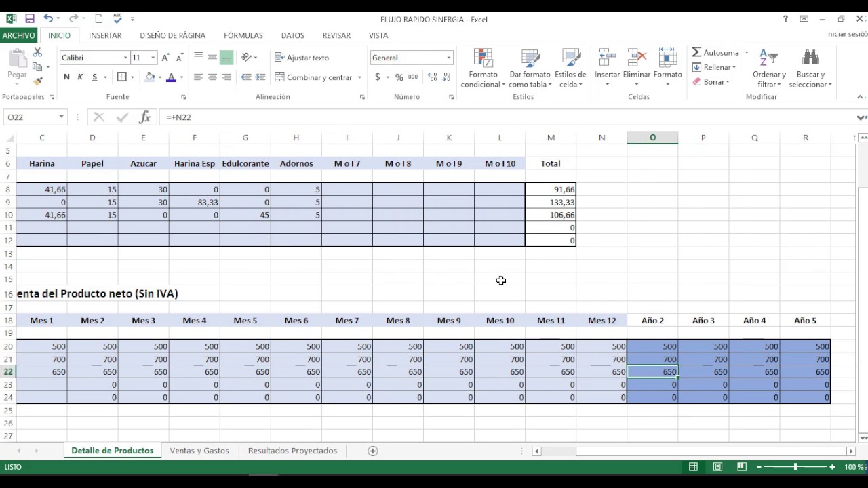Redo the last action
This screenshot has width=868, height=488.
73,19
